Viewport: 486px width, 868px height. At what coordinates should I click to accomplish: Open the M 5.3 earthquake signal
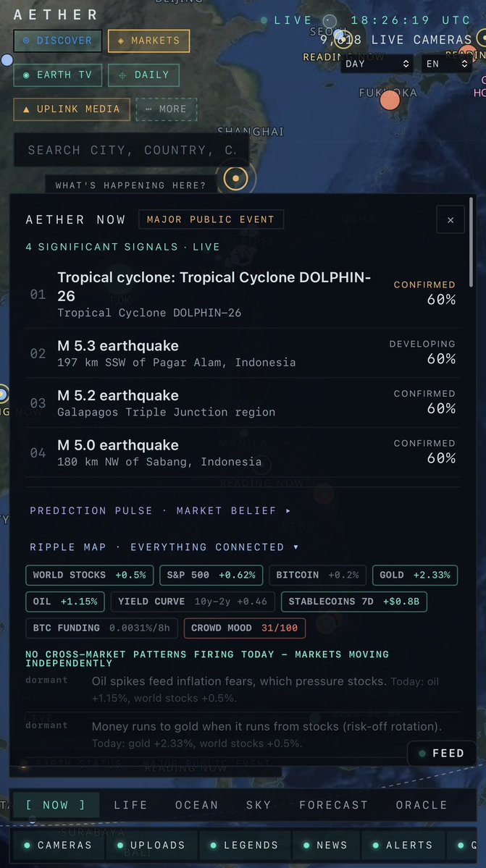[x=243, y=353]
